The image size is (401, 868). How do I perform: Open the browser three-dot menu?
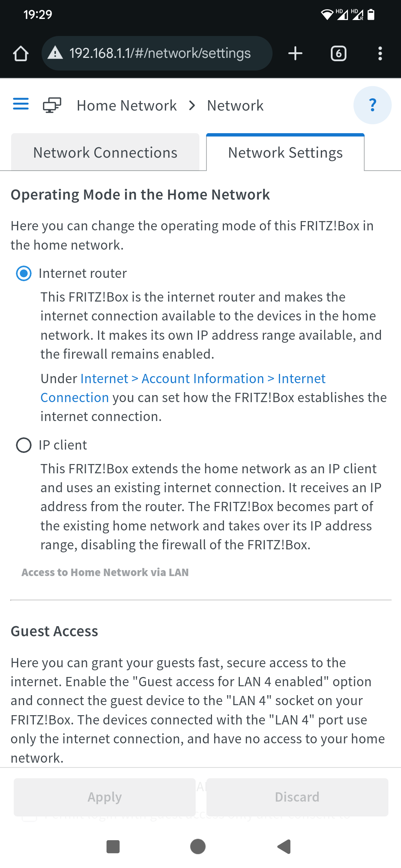380,53
